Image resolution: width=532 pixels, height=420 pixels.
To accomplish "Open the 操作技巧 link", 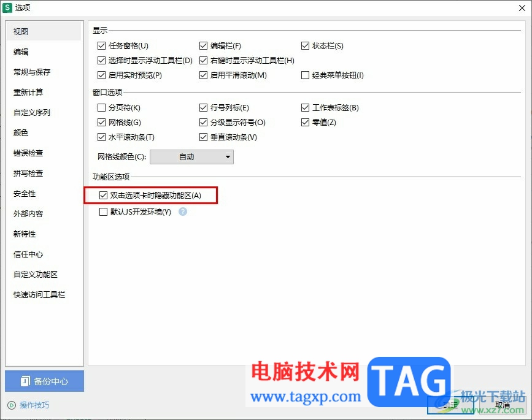I will tap(34, 405).
